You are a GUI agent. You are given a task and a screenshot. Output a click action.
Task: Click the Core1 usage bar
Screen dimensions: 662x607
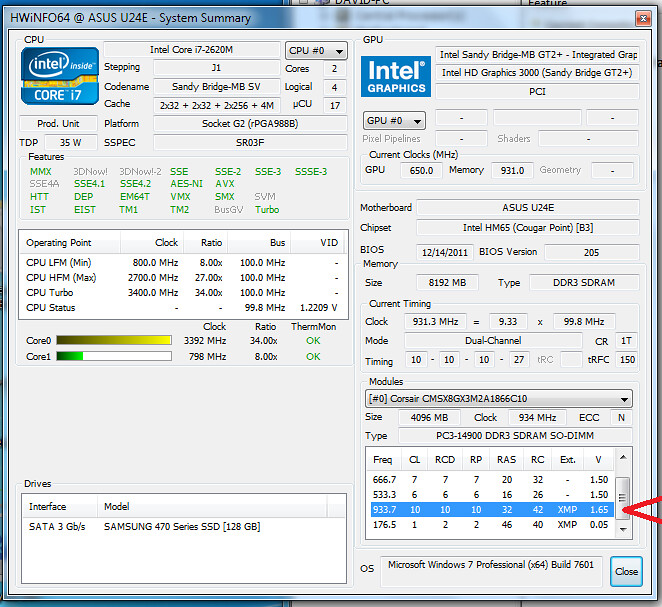tap(114, 356)
